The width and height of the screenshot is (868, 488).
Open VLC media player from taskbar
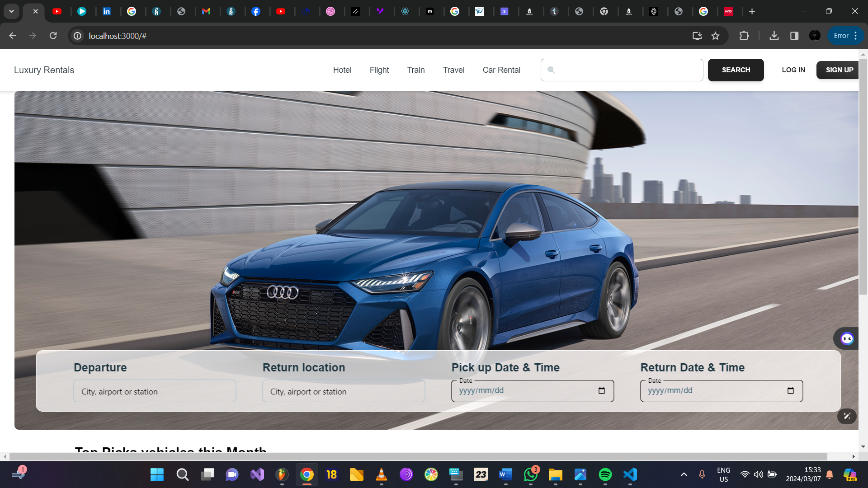pyautogui.click(x=381, y=474)
